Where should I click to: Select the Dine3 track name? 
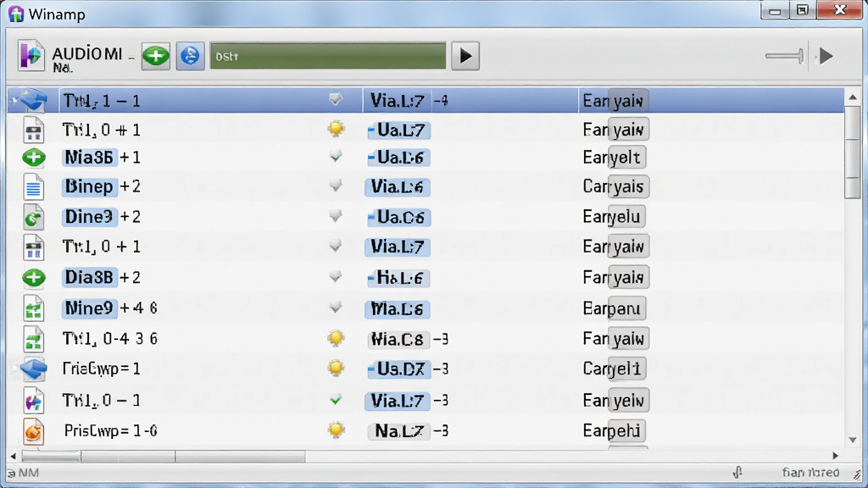(x=89, y=217)
